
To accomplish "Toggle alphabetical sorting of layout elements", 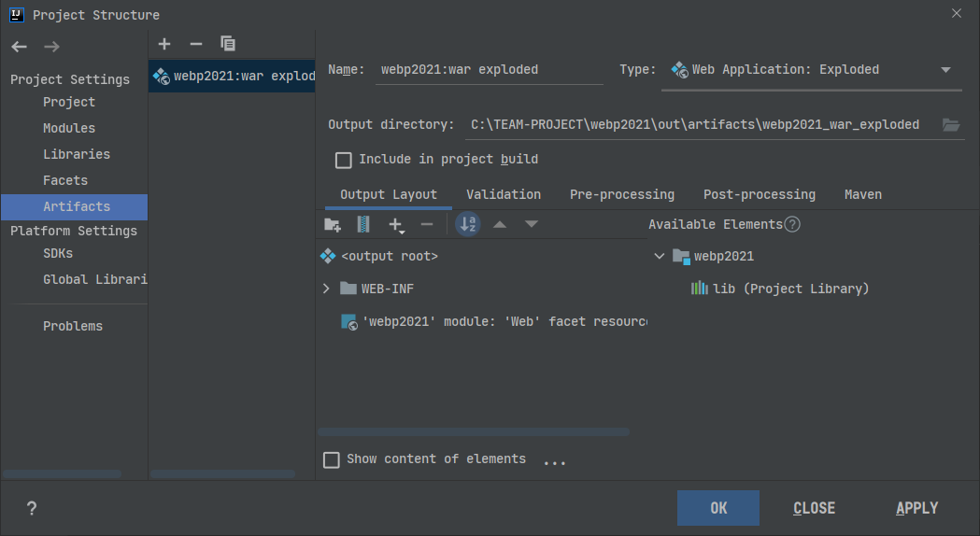I will tap(468, 224).
